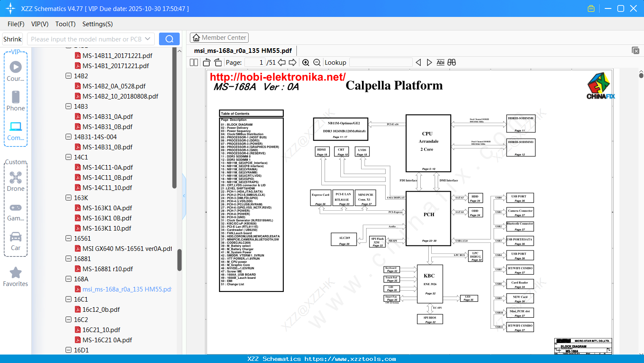Collapse the 14B3 folder
This screenshot has width=644, height=363.
click(x=69, y=107)
